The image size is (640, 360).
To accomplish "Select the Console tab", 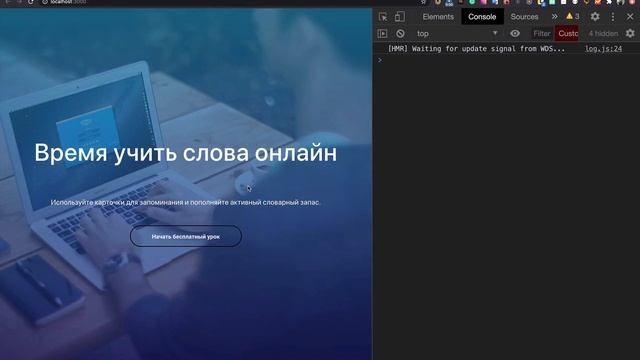I will pyautogui.click(x=482, y=17).
